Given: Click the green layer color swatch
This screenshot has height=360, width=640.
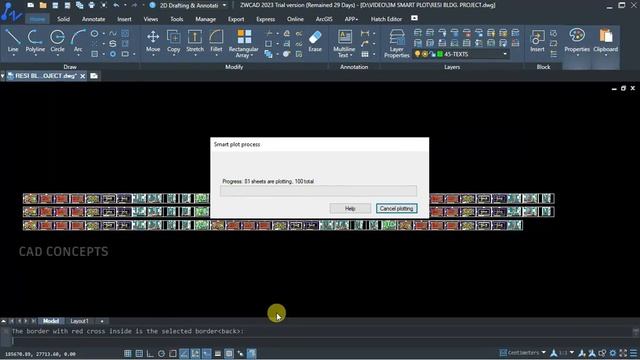Looking at the screenshot, I should [x=440, y=54].
